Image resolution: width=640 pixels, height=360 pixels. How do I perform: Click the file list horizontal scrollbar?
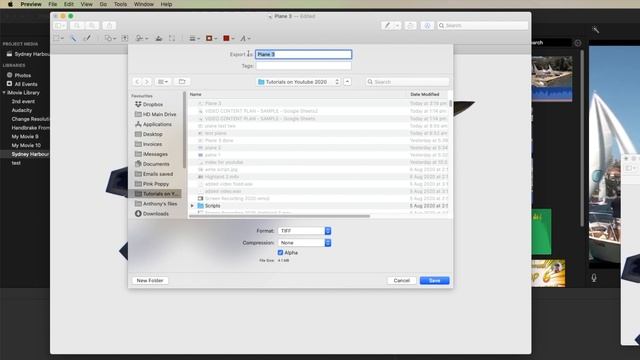[280, 216]
